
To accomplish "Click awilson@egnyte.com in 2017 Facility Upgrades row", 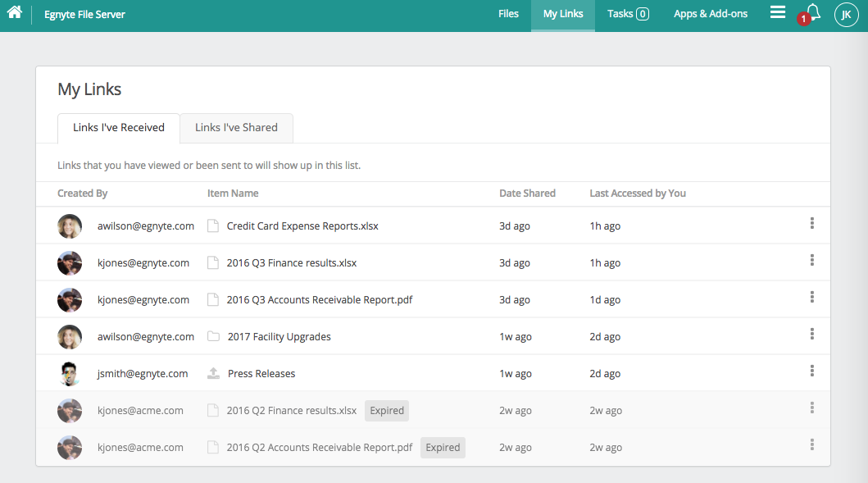I will [x=146, y=337].
